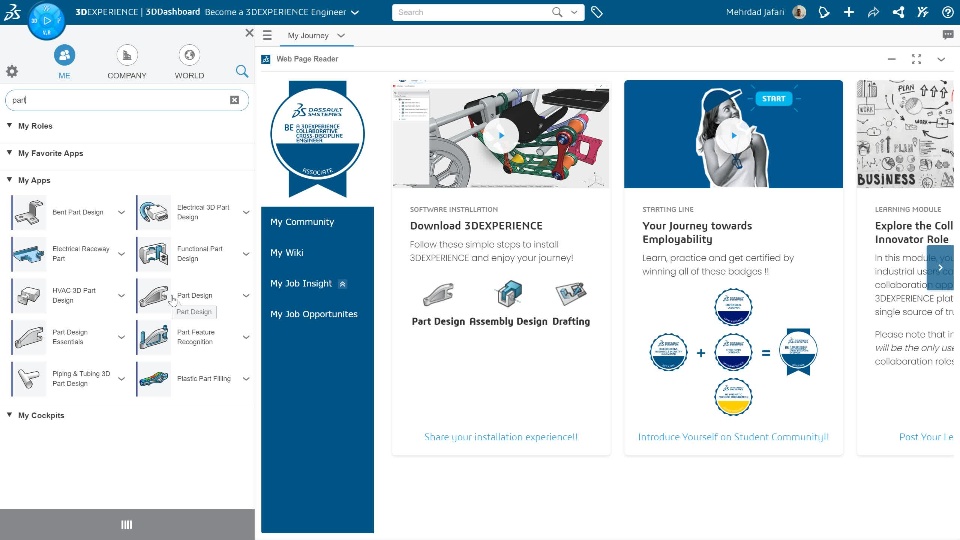Maximize the Web Page Reader widget

coord(916,59)
